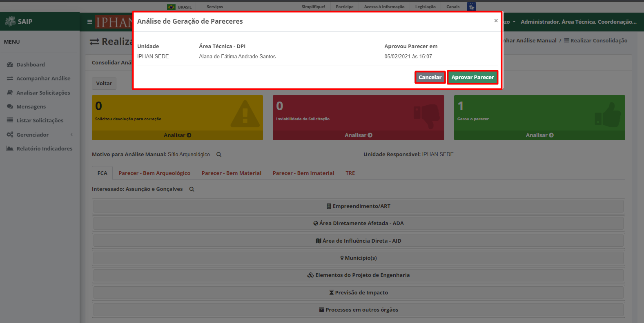The height and width of the screenshot is (323, 644).
Task: Select the FCA tab
Action: 102,173
